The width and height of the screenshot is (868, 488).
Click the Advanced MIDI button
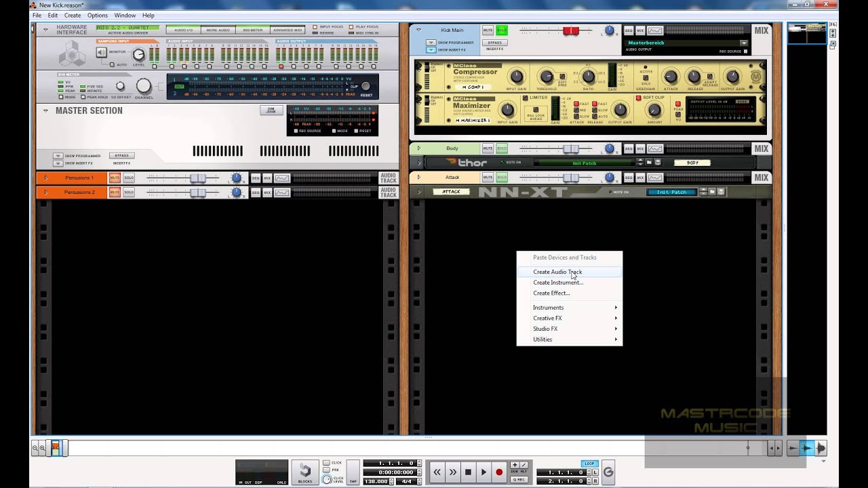click(x=288, y=30)
